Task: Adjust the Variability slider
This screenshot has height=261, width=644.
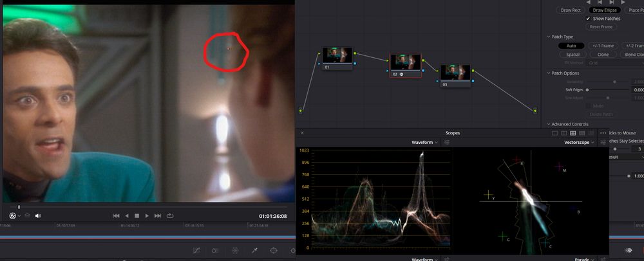Action: [607, 82]
